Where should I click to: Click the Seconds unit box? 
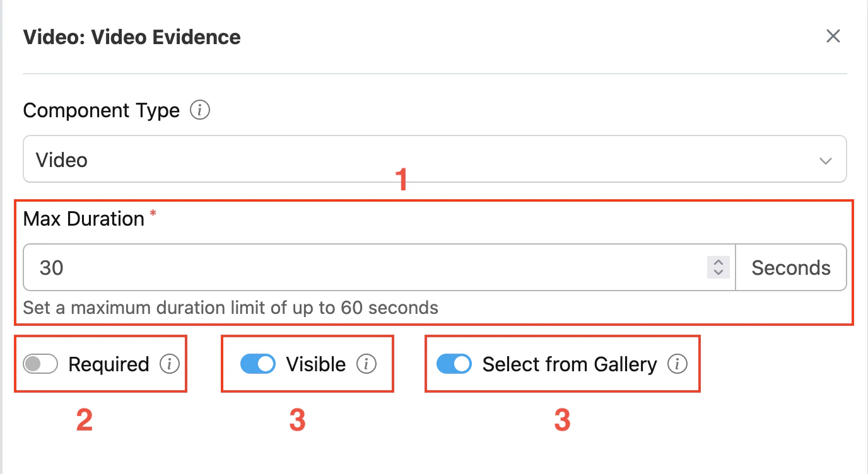pyautogui.click(x=790, y=268)
